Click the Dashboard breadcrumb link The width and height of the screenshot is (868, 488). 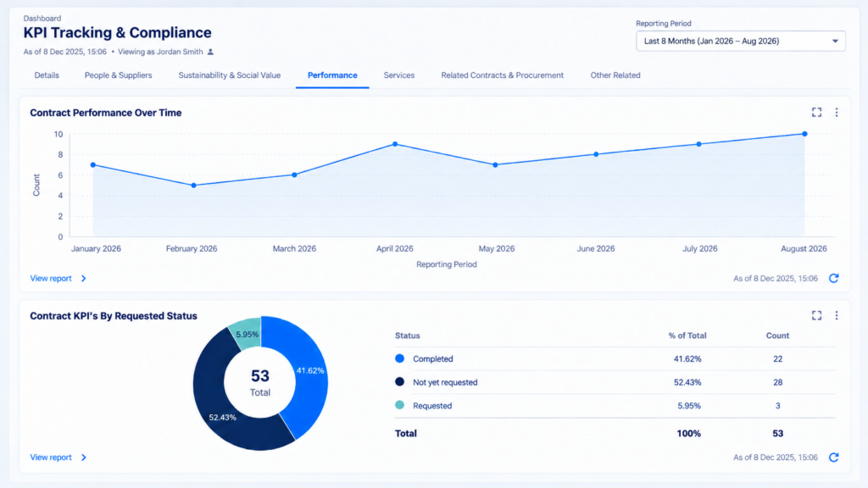(x=42, y=19)
